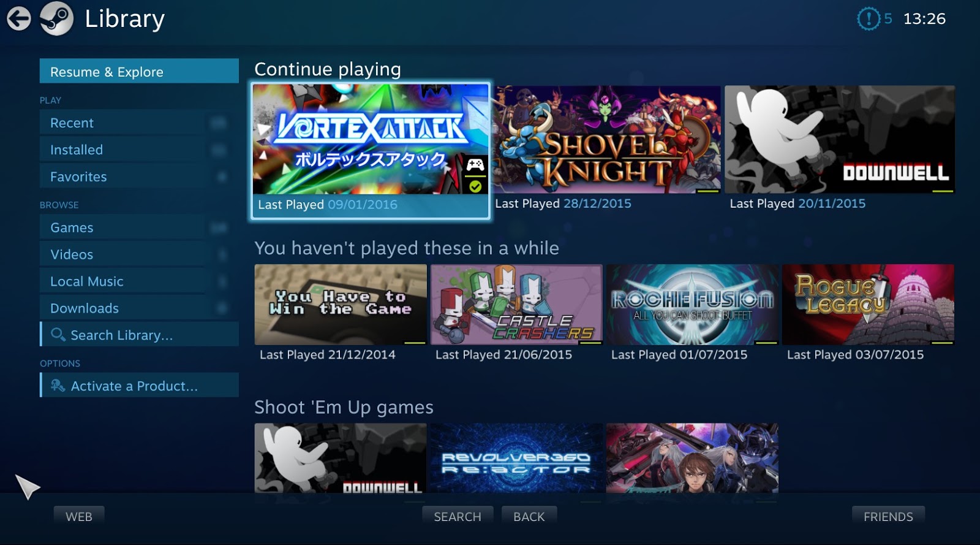Click the FRIENDS button
980x545 pixels.
[888, 517]
